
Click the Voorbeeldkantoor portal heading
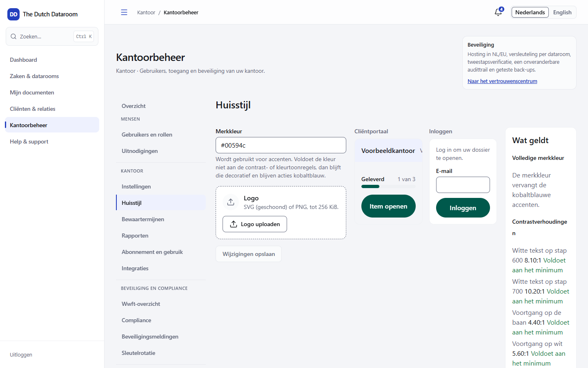[x=388, y=150]
